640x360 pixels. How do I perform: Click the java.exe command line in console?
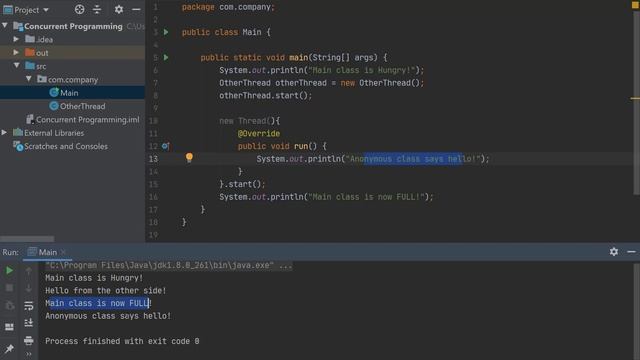coord(169,265)
